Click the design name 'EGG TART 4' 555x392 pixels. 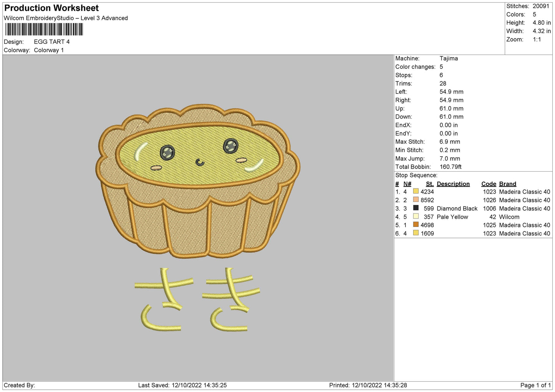[x=52, y=42]
